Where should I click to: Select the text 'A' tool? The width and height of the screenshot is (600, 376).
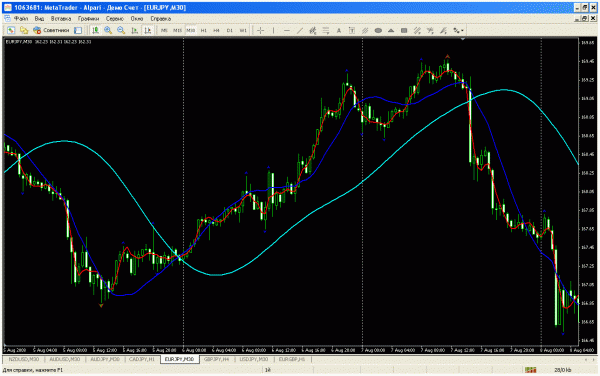[x=339, y=30]
